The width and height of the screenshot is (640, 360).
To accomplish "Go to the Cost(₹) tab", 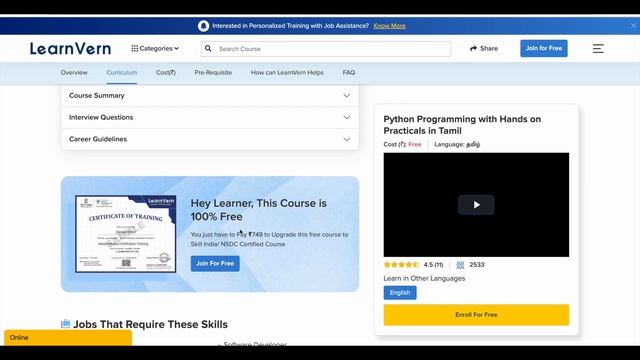I will (x=166, y=72).
